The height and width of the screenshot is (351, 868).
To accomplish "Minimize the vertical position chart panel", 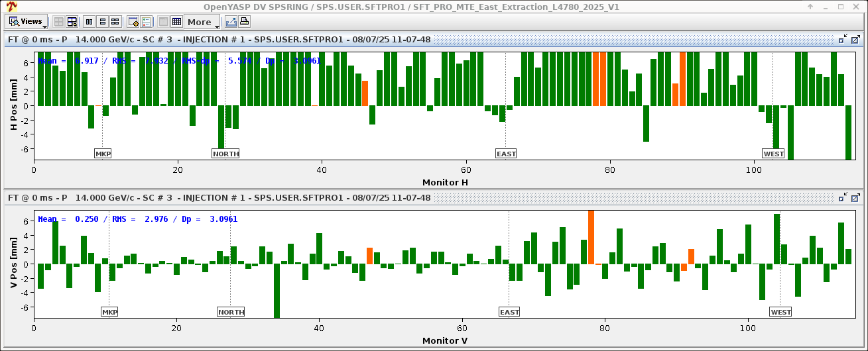I will pyautogui.click(x=842, y=198).
